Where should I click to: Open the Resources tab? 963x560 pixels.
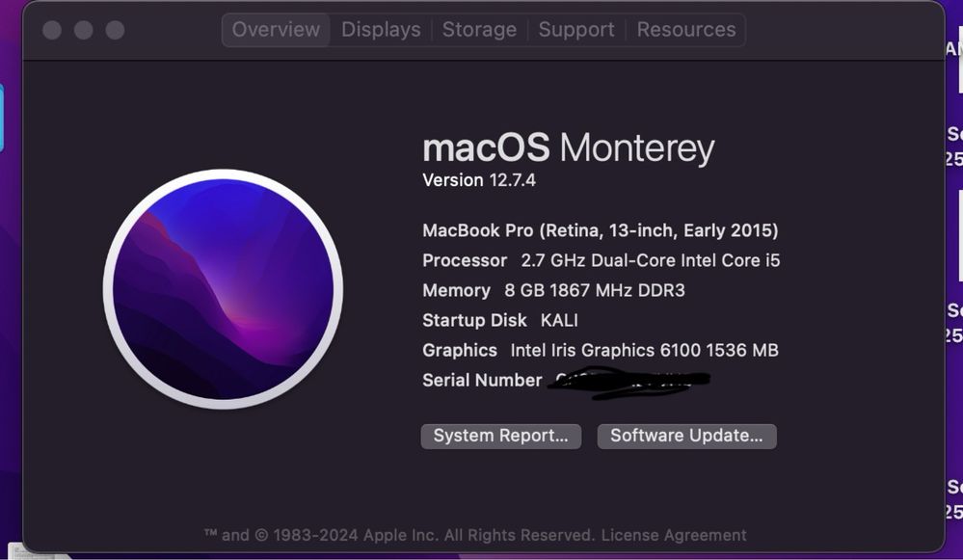click(685, 30)
